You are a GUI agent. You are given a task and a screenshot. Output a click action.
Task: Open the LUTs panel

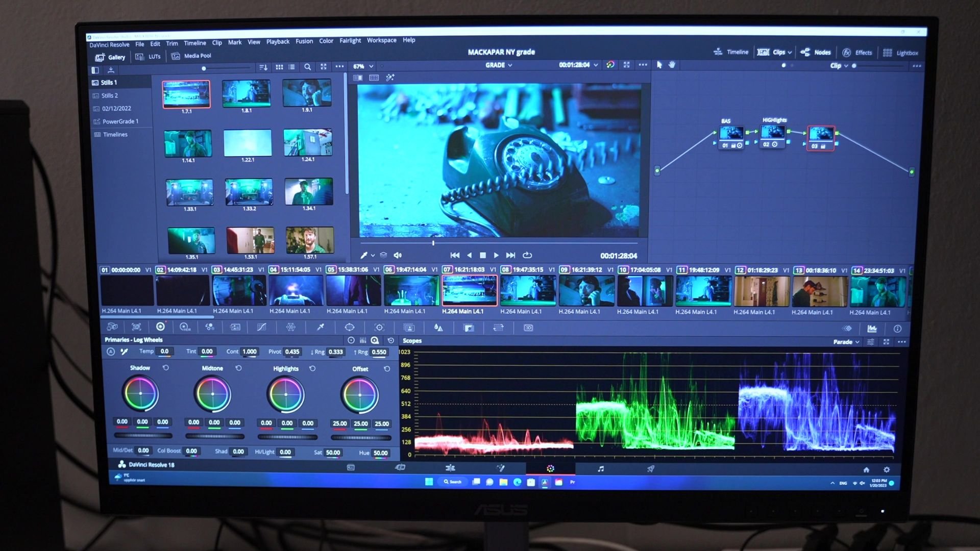[149, 57]
